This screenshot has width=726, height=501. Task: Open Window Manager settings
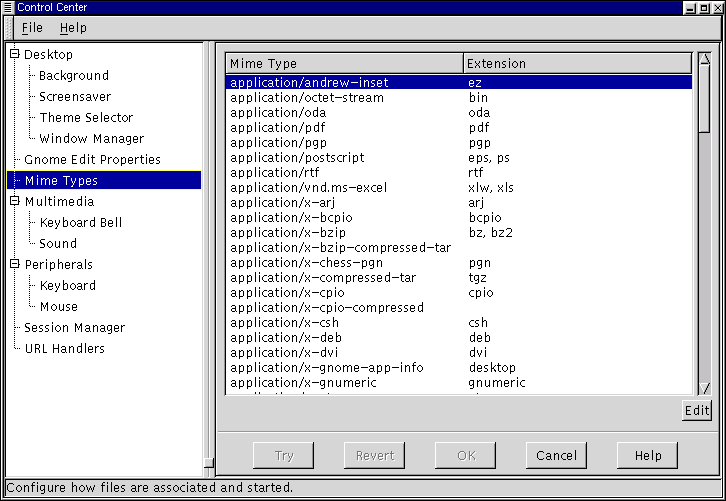click(91, 139)
